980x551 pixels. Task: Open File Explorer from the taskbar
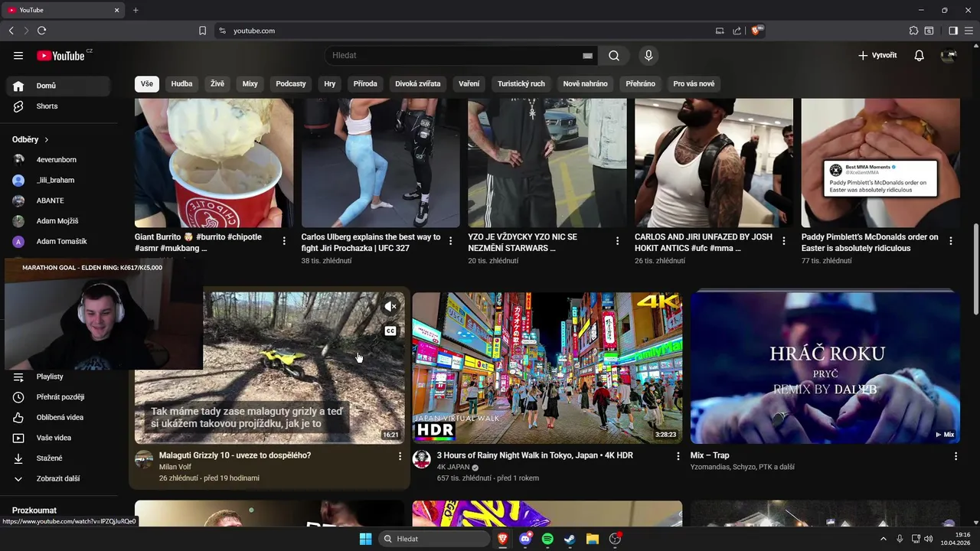click(592, 539)
